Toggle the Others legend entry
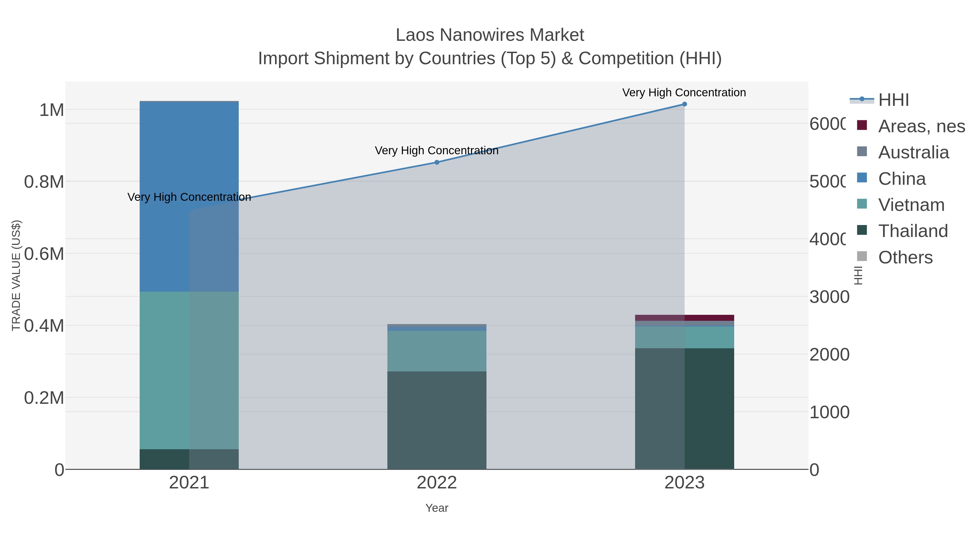This screenshot has width=980, height=551. click(895, 257)
